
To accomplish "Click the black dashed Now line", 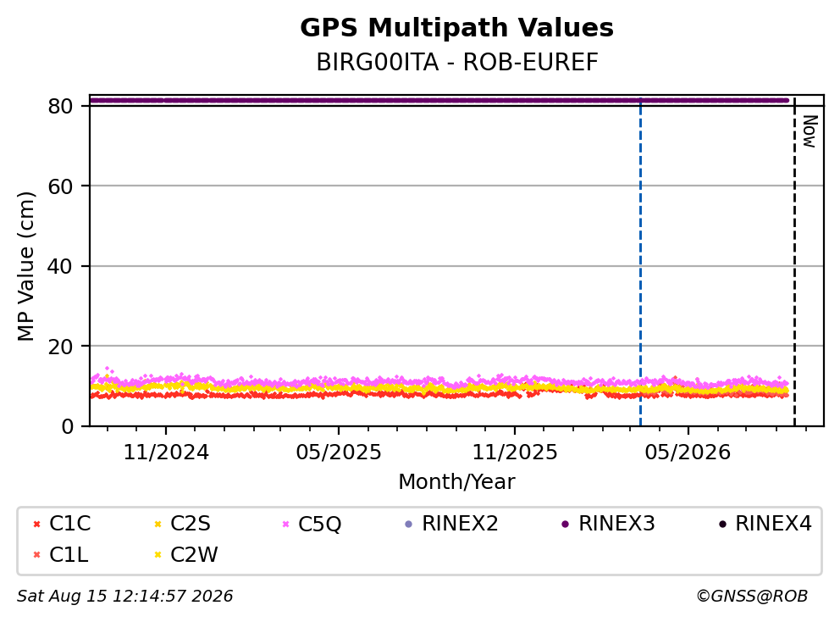I will (x=794, y=263).
